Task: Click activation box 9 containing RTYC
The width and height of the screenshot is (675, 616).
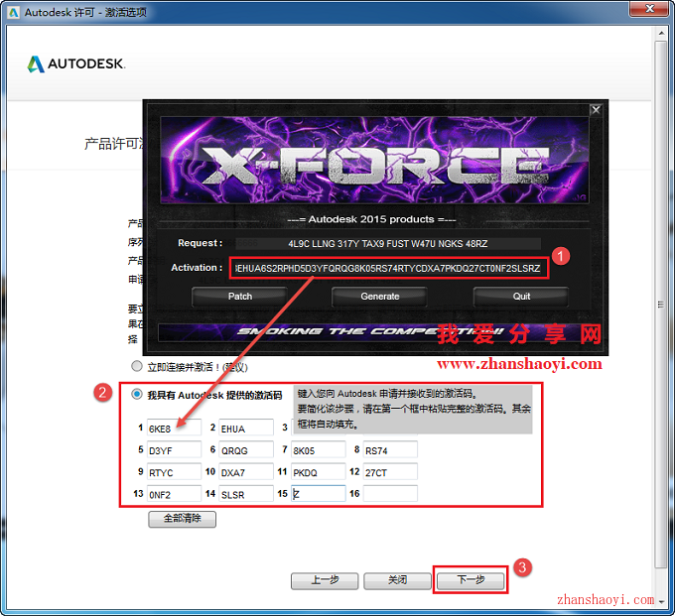Action: click(x=174, y=471)
